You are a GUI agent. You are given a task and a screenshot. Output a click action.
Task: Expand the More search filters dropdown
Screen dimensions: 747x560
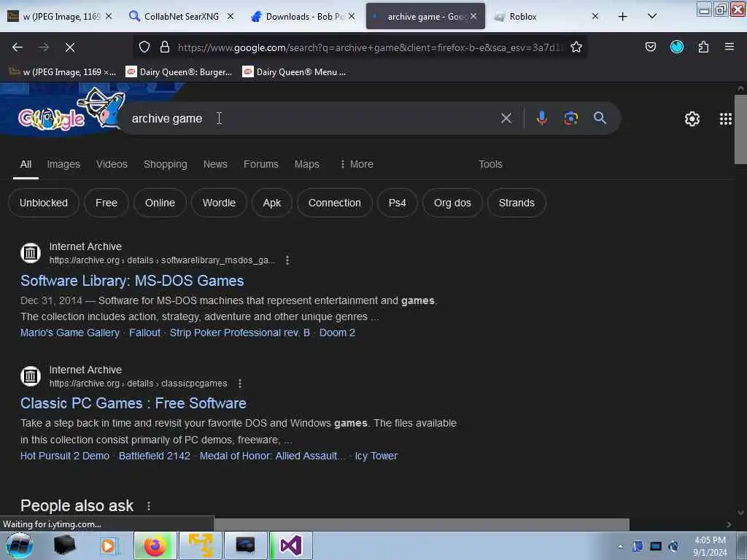pyautogui.click(x=357, y=164)
